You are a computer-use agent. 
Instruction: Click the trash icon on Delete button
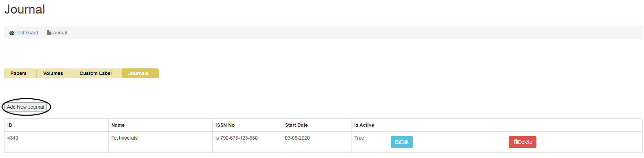point(516,142)
